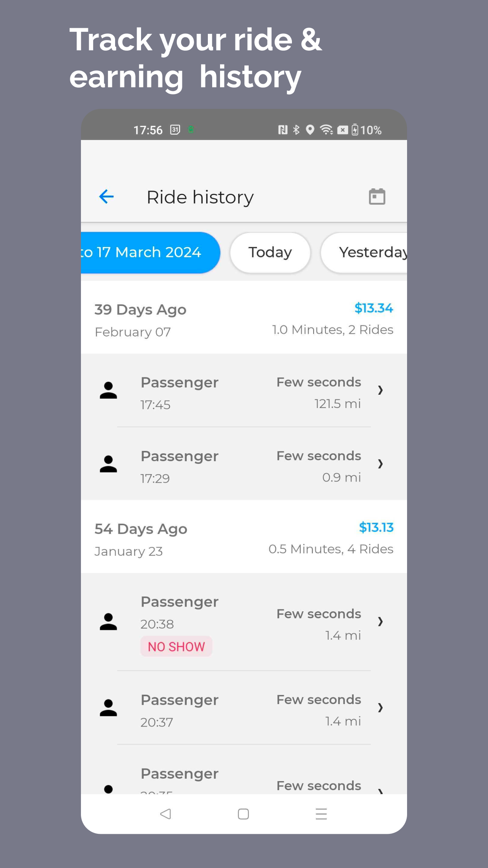The width and height of the screenshot is (488, 868).
Task: Tap the blue back arrow
Action: [x=106, y=197]
